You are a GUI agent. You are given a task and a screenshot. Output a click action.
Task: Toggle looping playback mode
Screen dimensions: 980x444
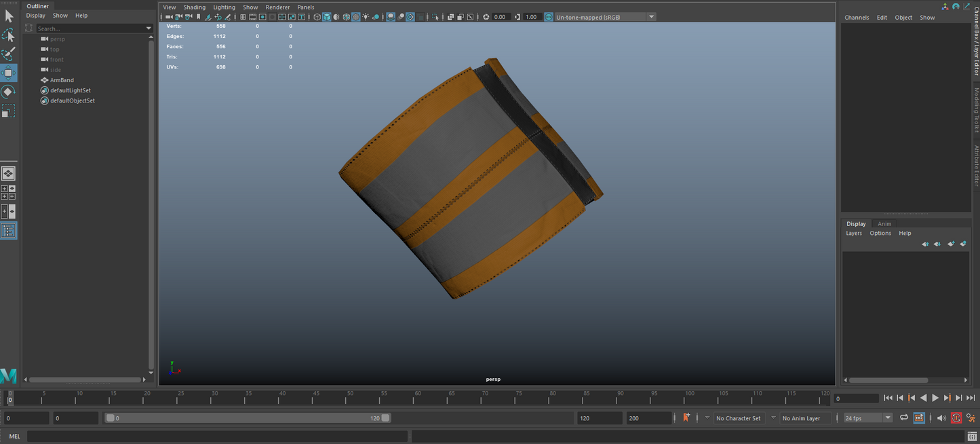[x=903, y=418]
